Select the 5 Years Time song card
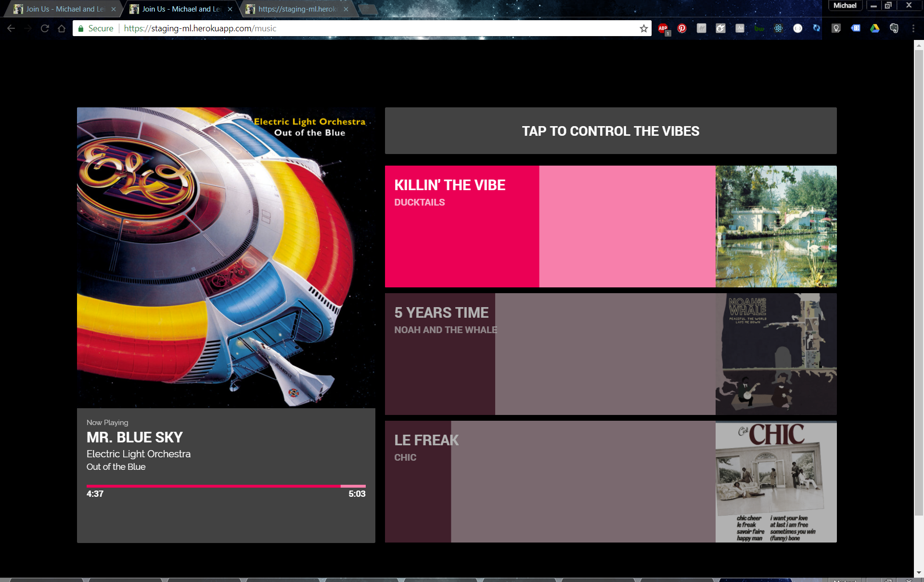This screenshot has width=924, height=582. point(550,354)
